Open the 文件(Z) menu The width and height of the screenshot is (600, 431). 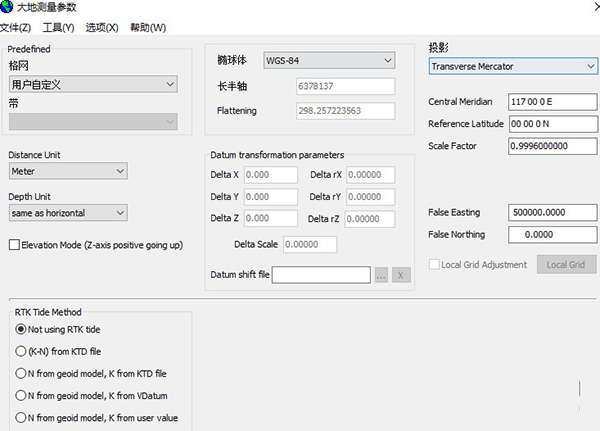click(x=16, y=27)
